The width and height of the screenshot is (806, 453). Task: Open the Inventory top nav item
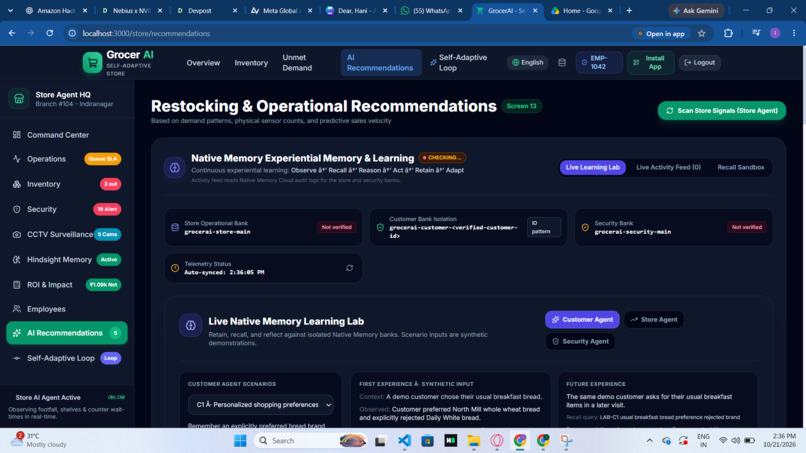click(251, 63)
